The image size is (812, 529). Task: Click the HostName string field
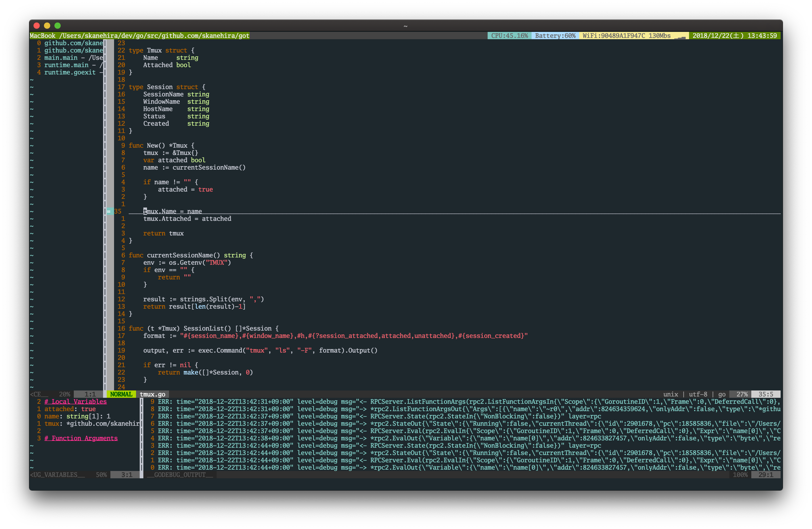176,109
